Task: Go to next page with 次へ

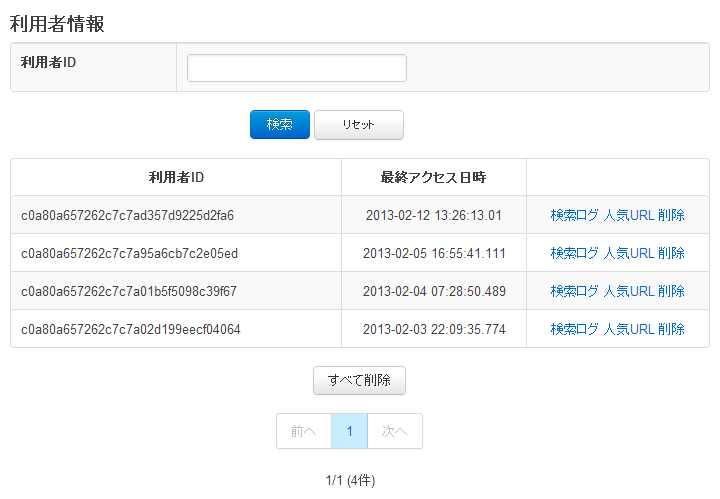Action: tap(395, 431)
